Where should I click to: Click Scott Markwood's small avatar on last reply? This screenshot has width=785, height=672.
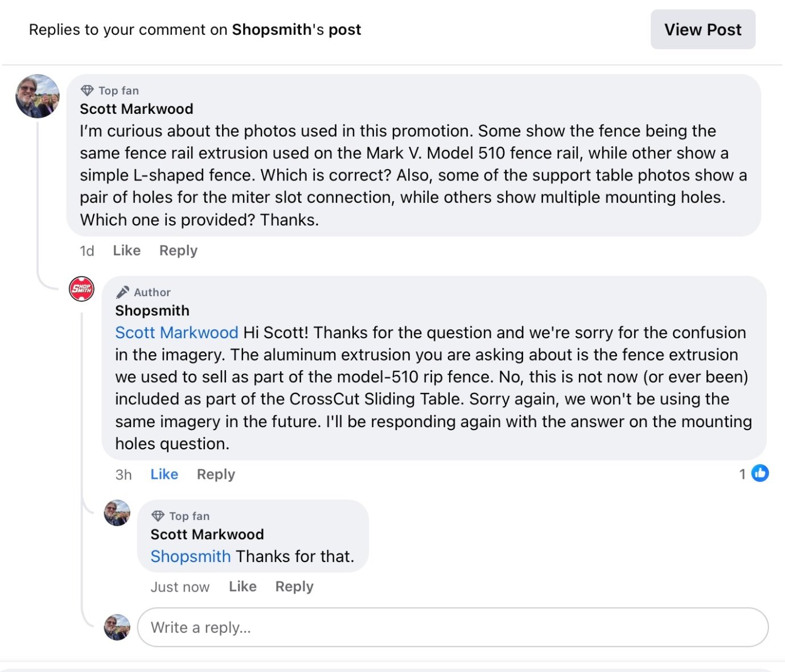coord(117,513)
